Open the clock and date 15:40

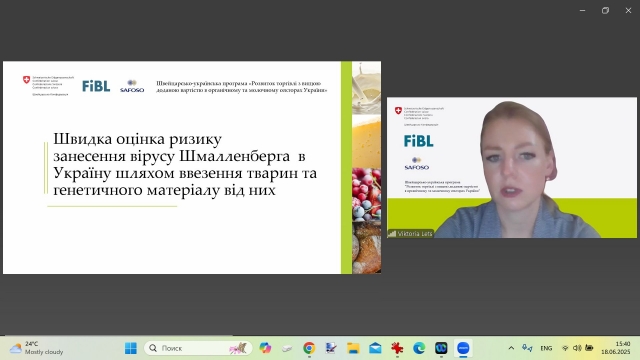click(616, 348)
